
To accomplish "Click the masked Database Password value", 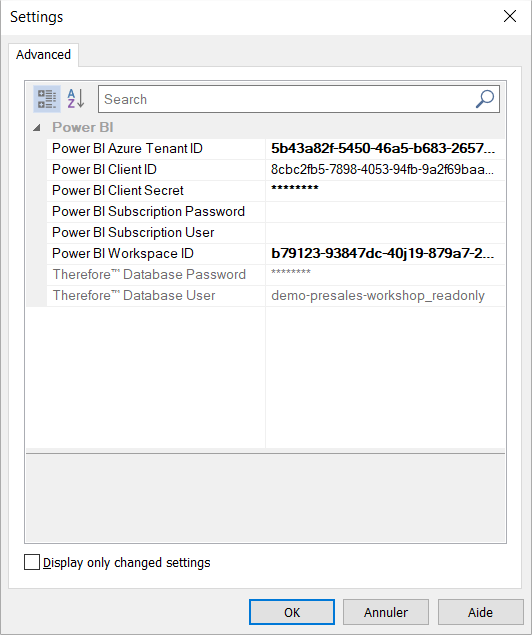I will coord(385,275).
